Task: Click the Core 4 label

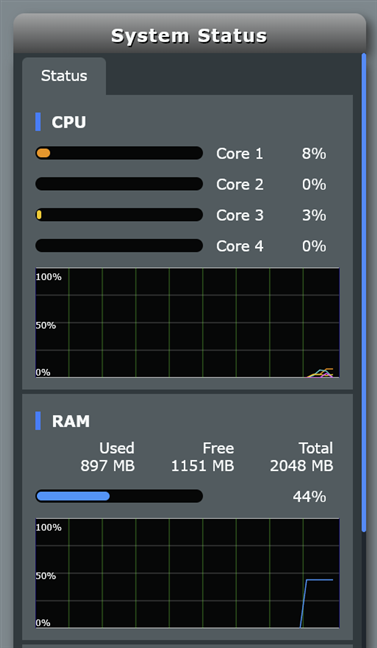Action: [240, 246]
